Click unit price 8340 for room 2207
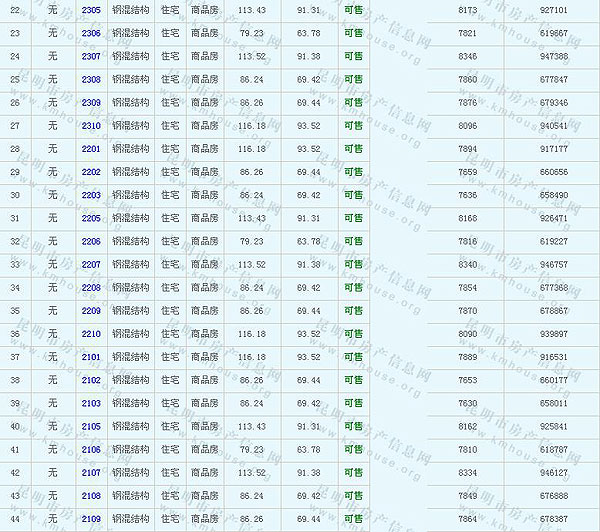The height and width of the screenshot is (532, 600). click(x=467, y=265)
